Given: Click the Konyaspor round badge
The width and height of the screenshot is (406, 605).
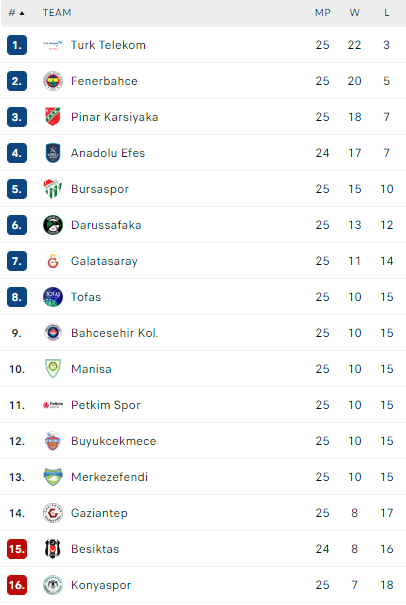Looking at the screenshot, I should tap(52, 585).
